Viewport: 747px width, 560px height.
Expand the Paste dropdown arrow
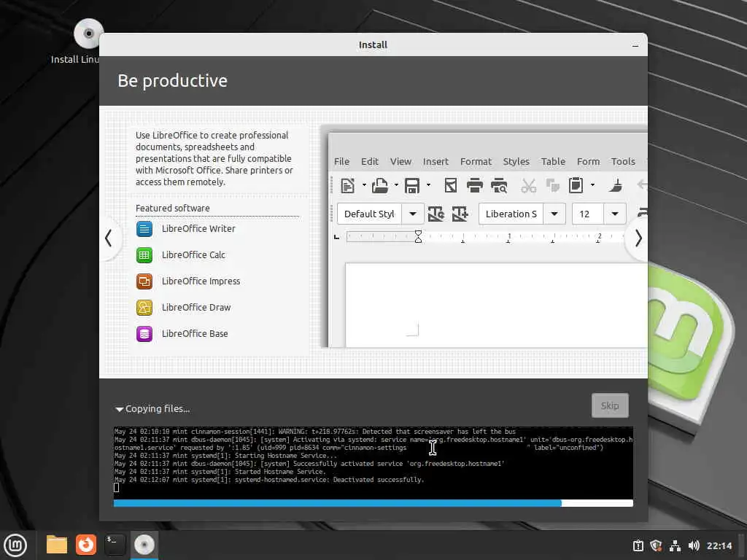592,185
